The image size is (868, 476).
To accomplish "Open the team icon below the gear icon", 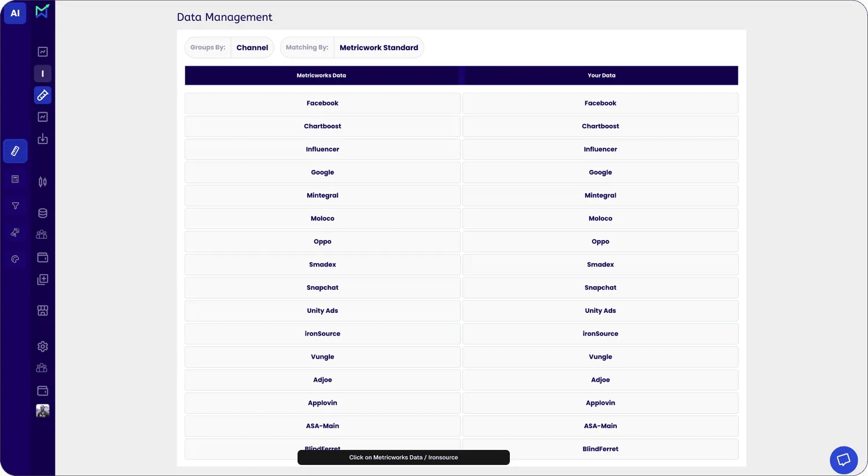I will pos(42,368).
